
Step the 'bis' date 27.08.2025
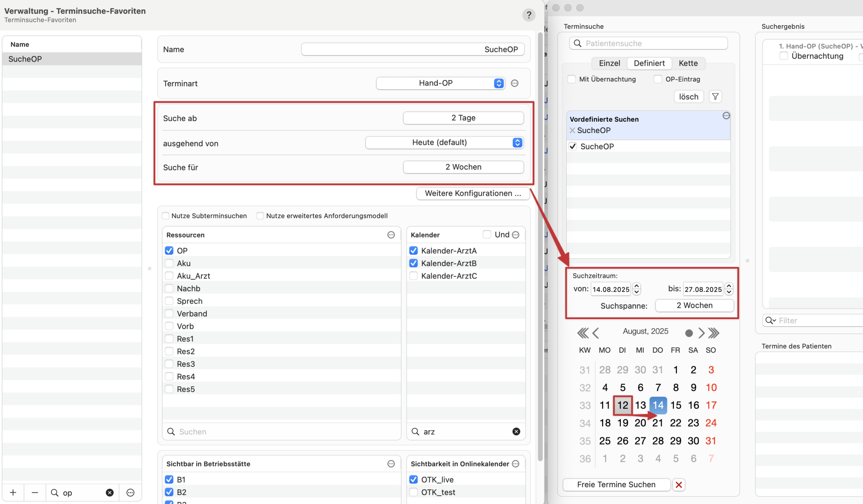(x=729, y=289)
